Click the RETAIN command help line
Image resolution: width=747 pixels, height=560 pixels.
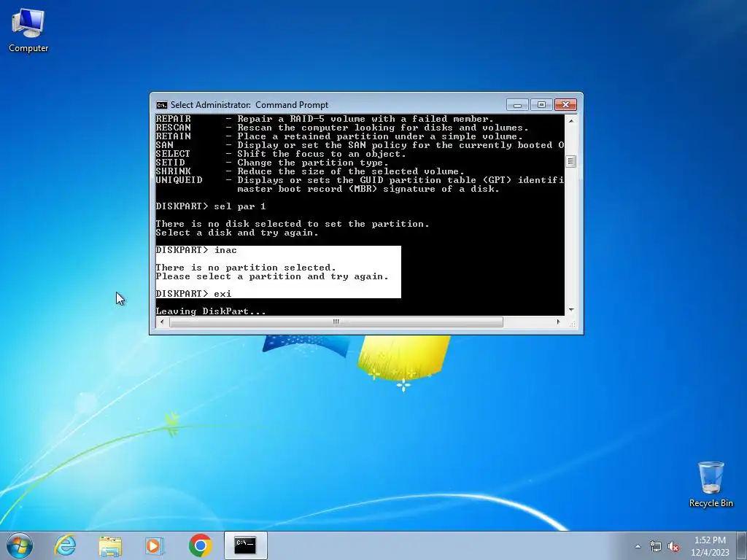339,136
